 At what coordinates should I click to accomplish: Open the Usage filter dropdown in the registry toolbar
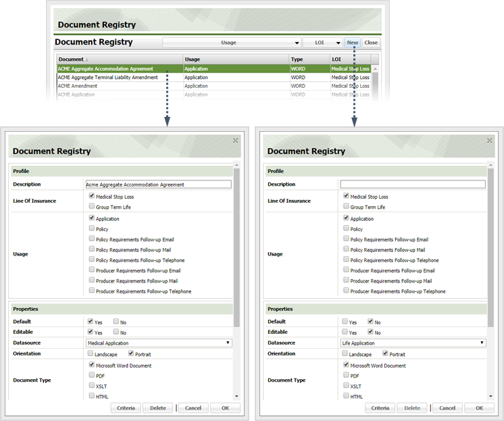point(231,43)
